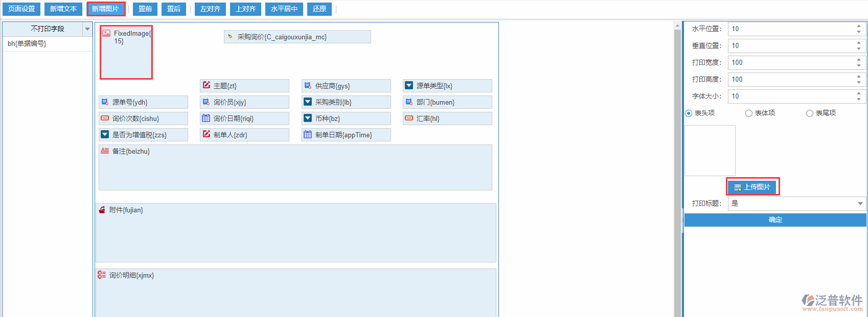Click the upload icon on 上传图片 button

[738, 187]
